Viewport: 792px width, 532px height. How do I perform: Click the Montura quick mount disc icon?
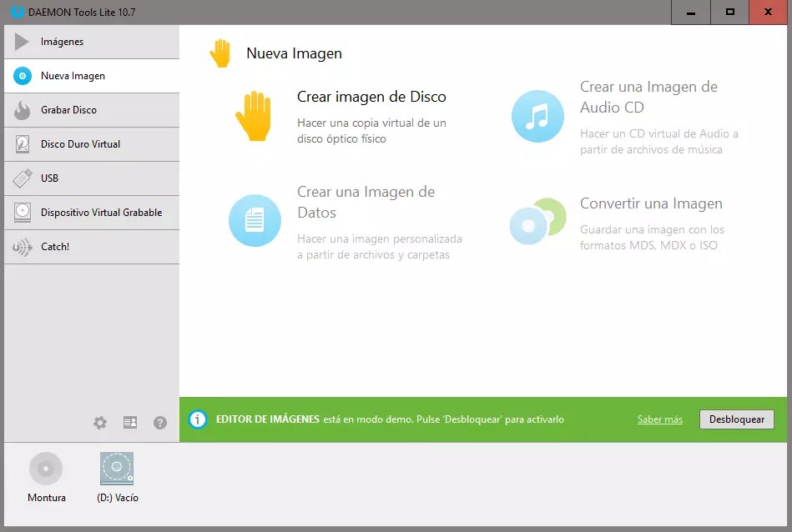(x=46, y=469)
